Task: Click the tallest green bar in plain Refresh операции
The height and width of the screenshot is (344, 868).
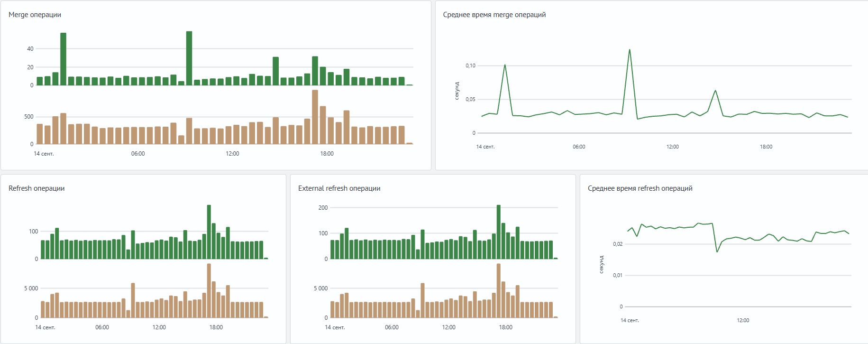Action: click(x=209, y=232)
